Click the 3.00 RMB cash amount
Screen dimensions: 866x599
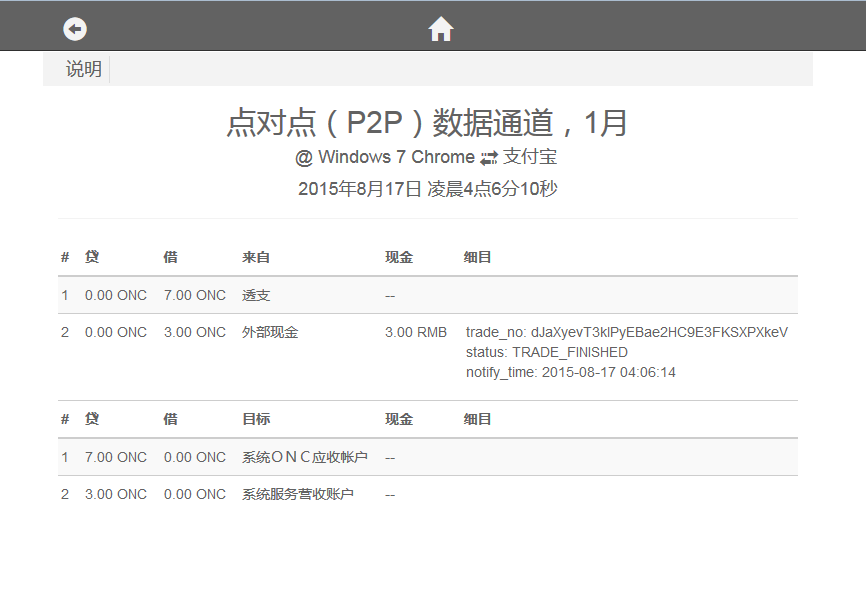tap(416, 332)
